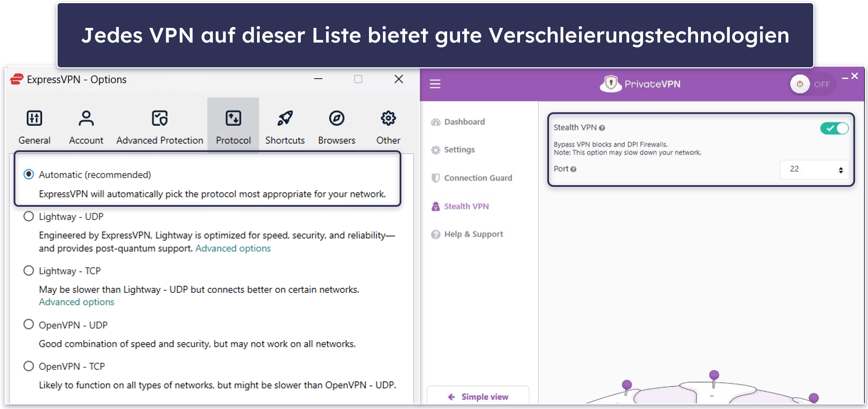The image size is (868, 409).
Task: Switch to Advanced Protection tab label
Action: coord(159,140)
